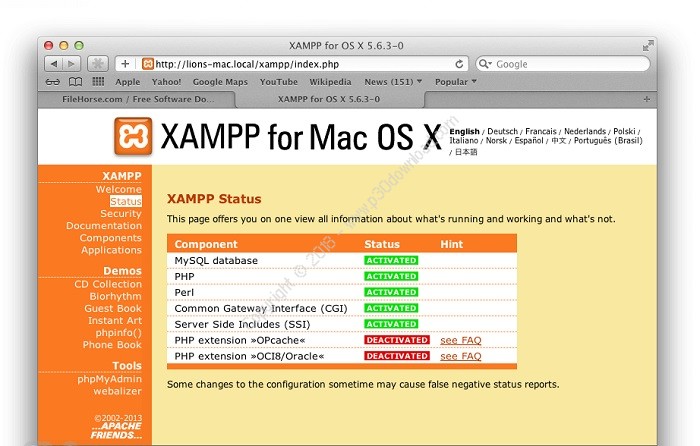Open the Components sidebar item

111,238
